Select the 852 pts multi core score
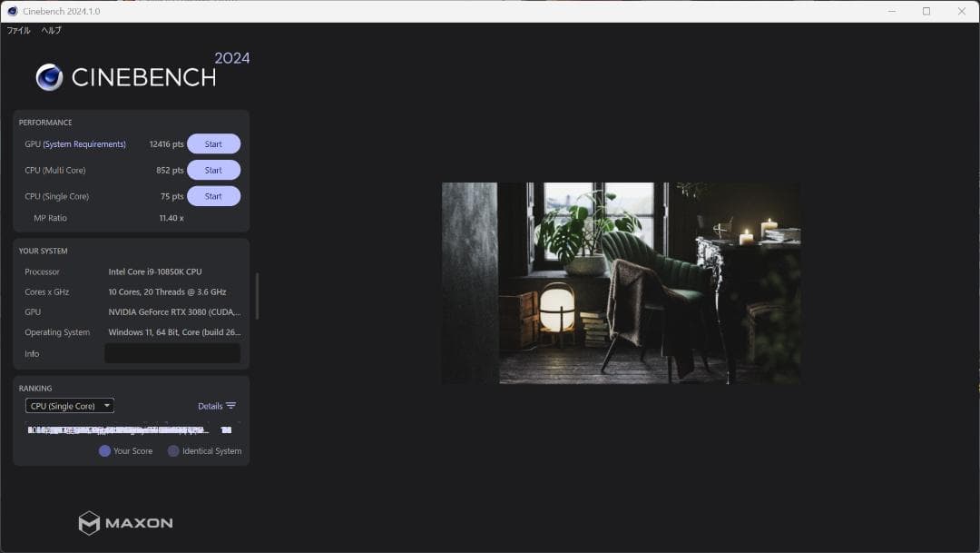The width and height of the screenshot is (980, 553). 170,170
